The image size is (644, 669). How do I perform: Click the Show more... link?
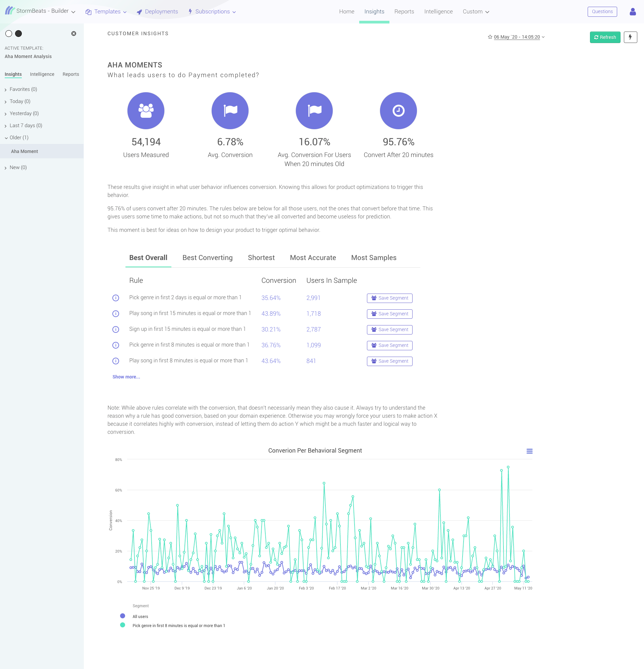pos(126,377)
